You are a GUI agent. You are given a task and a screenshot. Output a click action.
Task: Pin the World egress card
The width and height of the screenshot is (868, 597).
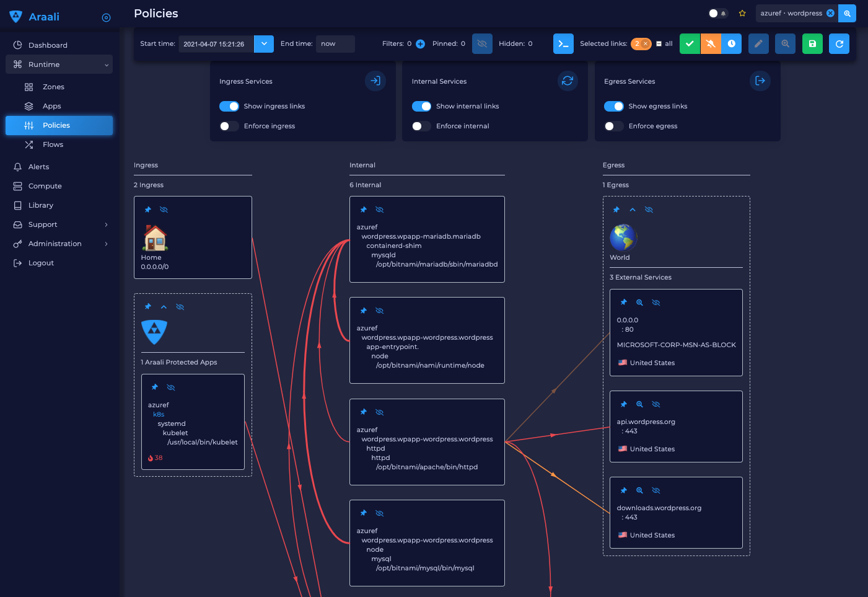[x=616, y=210]
